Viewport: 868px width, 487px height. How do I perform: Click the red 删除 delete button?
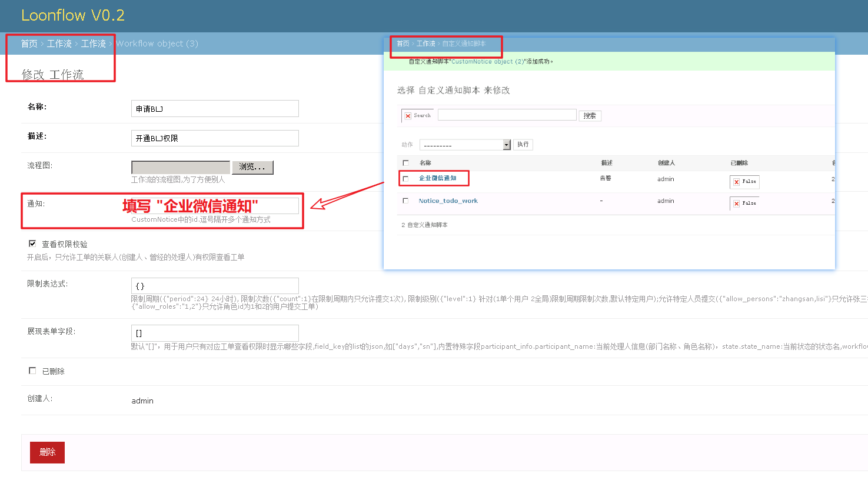(46, 452)
